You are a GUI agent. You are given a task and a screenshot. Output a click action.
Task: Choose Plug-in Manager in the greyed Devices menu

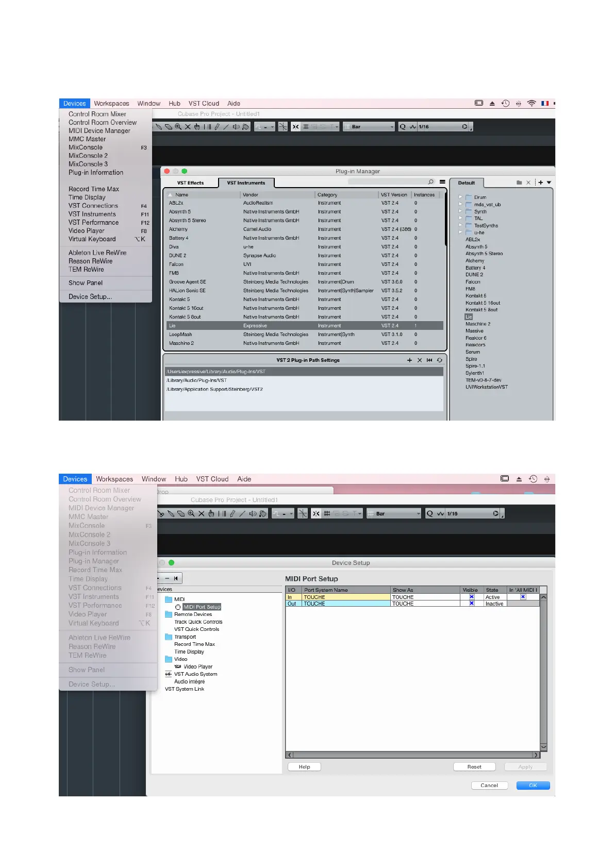(94, 561)
